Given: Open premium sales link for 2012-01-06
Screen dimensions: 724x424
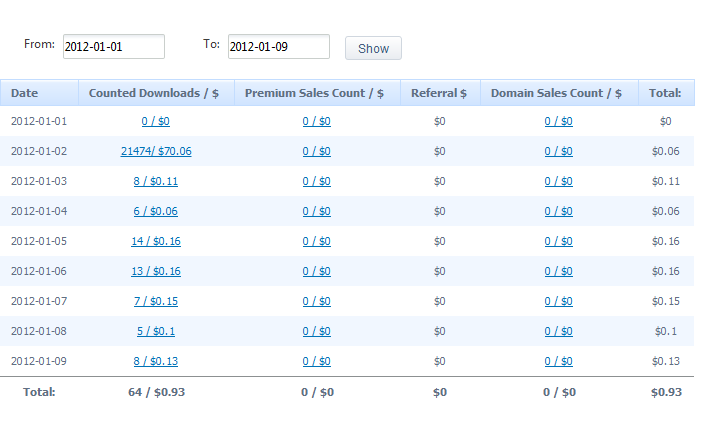Looking at the screenshot, I should pyautogui.click(x=317, y=271).
